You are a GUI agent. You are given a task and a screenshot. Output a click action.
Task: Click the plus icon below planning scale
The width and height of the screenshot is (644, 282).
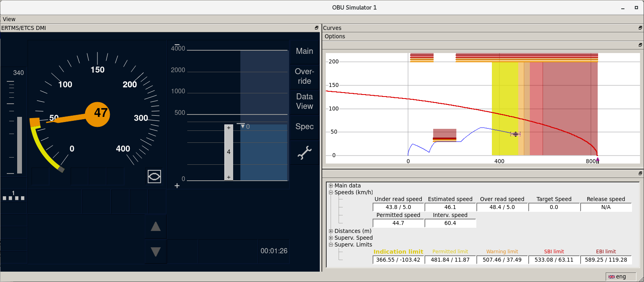click(177, 186)
